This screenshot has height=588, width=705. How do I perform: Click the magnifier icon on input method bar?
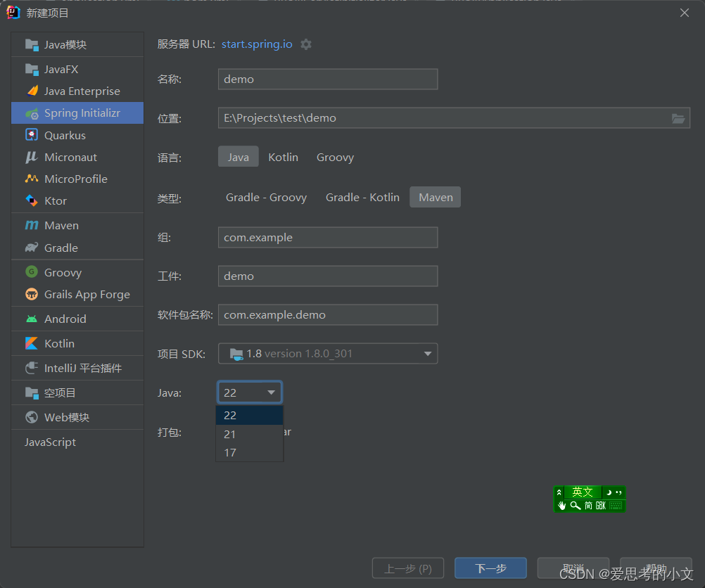[575, 505]
